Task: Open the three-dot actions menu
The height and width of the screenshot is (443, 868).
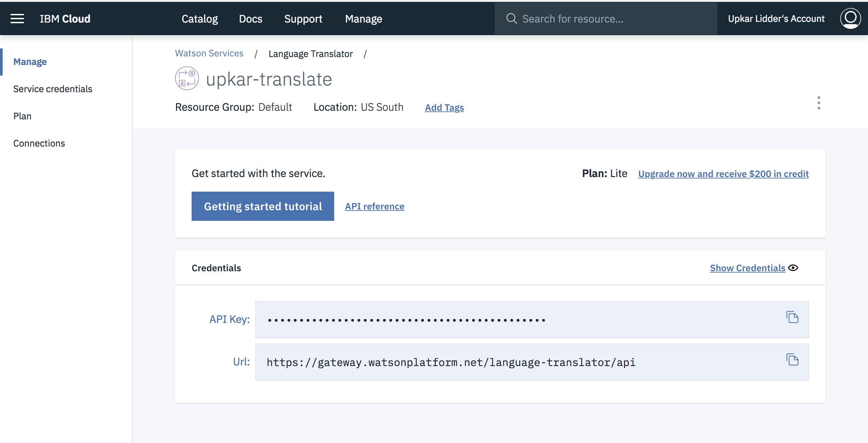Action: click(x=819, y=103)
